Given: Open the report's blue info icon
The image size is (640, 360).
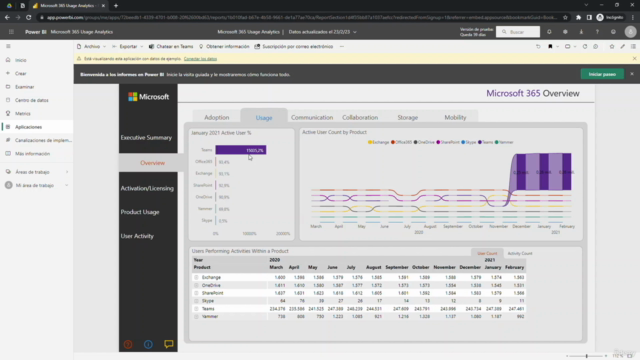Looking at the screenshot, I should pyautogui.click(x=148, y=344).
